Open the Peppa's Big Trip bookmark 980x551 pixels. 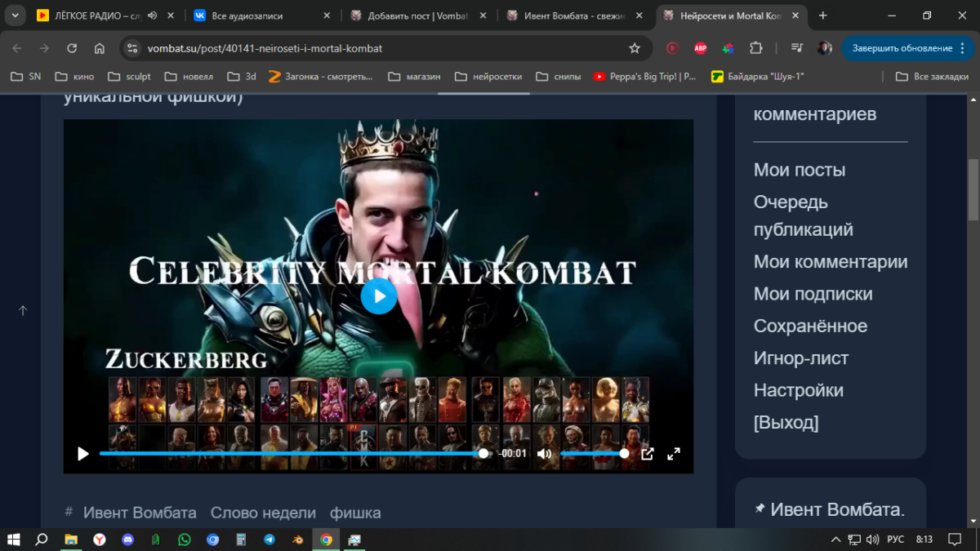(x=645, y=77)
